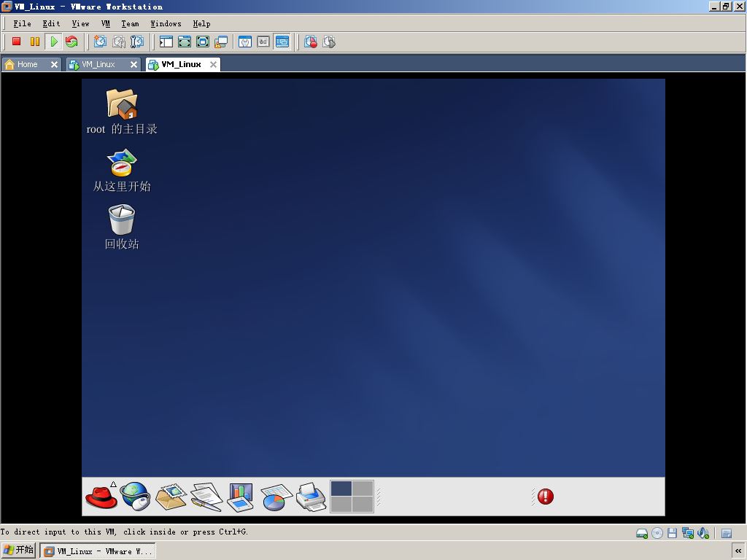The height and width of the screenshot is (560, 747).
Task: Launch the spreadsheet pie-chart icon
Action: 276,497
